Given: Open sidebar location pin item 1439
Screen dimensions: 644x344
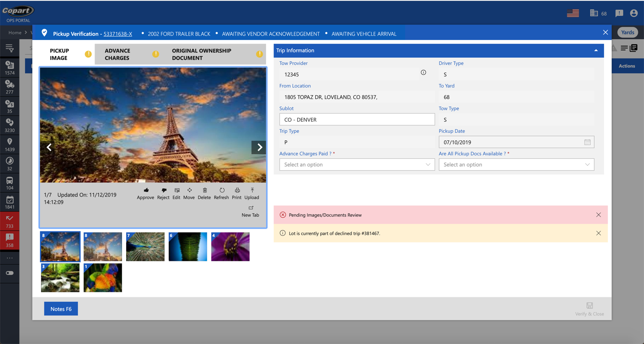Looking at the screenshot, I should 10,145.
